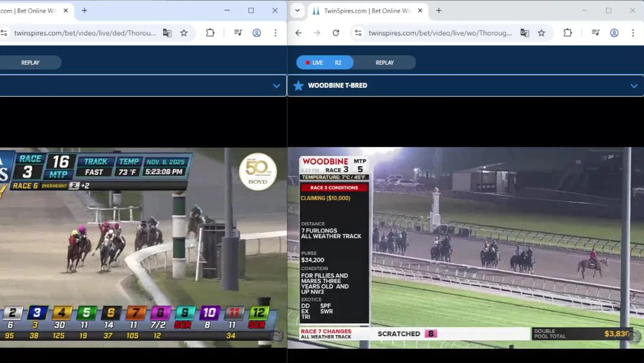
Task: Open a new tab in left browser window
Action: (84, 11)
